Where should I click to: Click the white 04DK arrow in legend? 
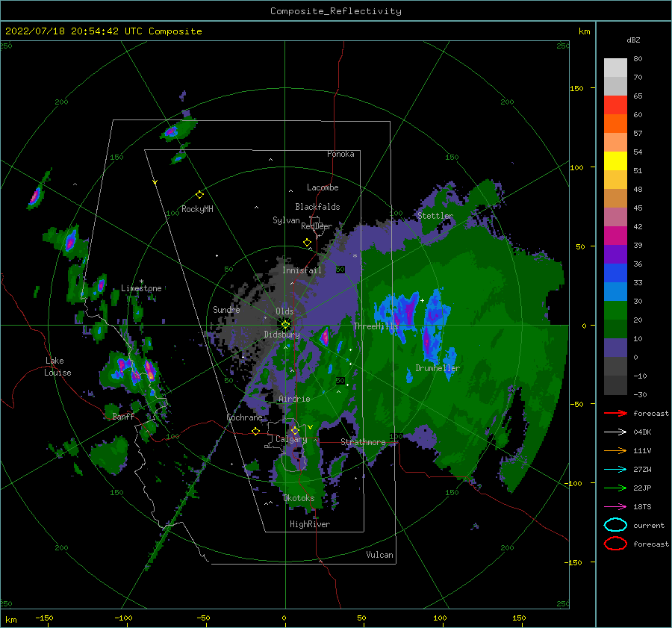pos(615,432)
